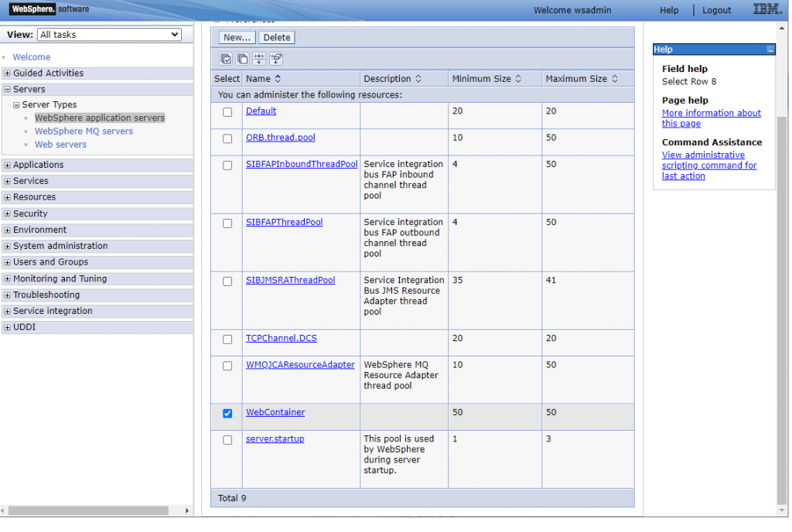Screen dimensions: 792x532
Task: Click the IBM logo
Action: point(767,9)
